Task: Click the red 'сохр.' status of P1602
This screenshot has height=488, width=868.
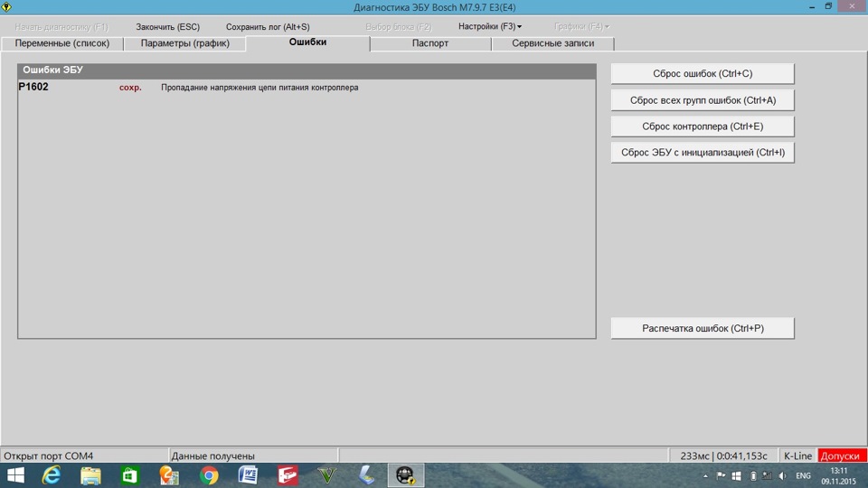Action: pos(130,88)
